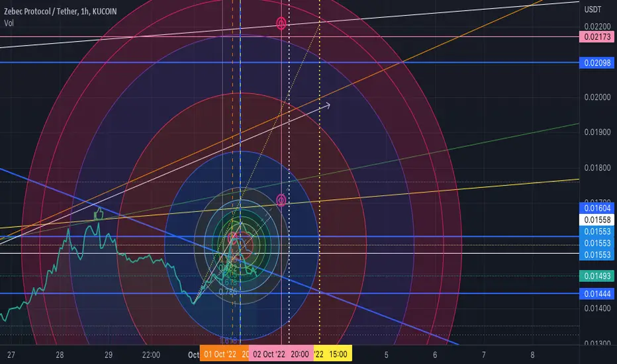Click date 28 on the time axis
The image size is (617, 364).
pos(60,355)
